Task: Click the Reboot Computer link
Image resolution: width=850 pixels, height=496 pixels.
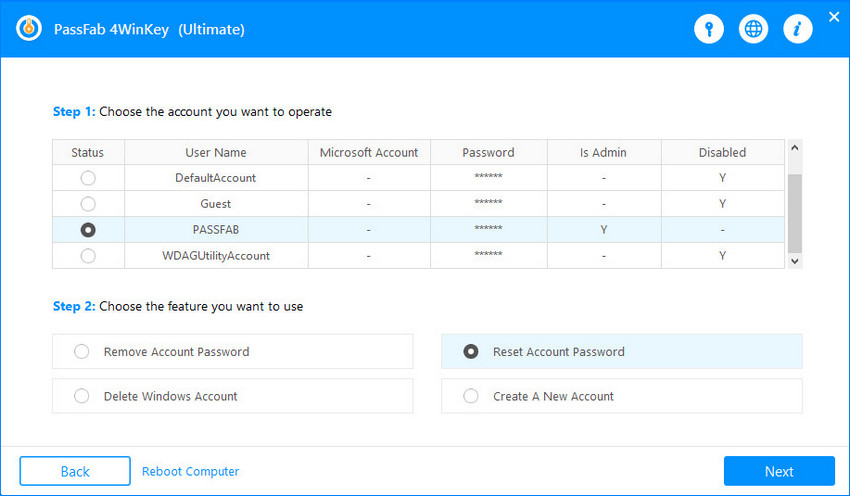Action: pos(190,472)
